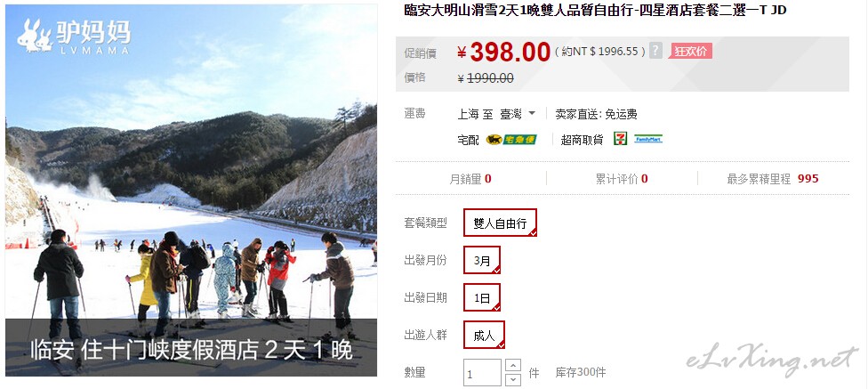
Task: Select the 成人 traveler type option
Action: [x=484, y=335]
